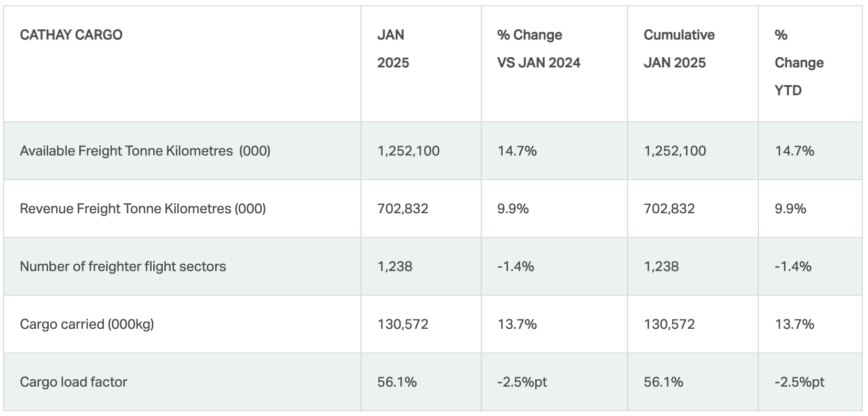Click the Revenue Freight Tonne Kilometres label
The height and width of the screenshot is (416, 868).
143,209
